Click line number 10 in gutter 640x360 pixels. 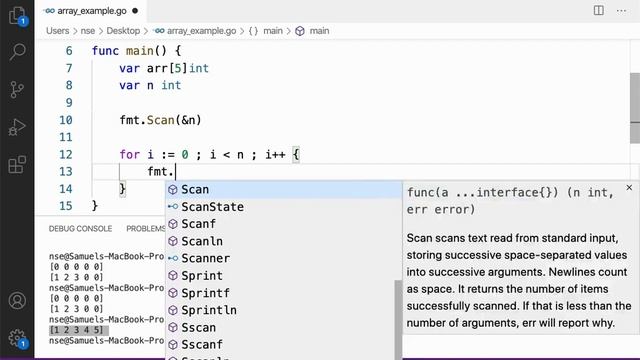(66, 120)
